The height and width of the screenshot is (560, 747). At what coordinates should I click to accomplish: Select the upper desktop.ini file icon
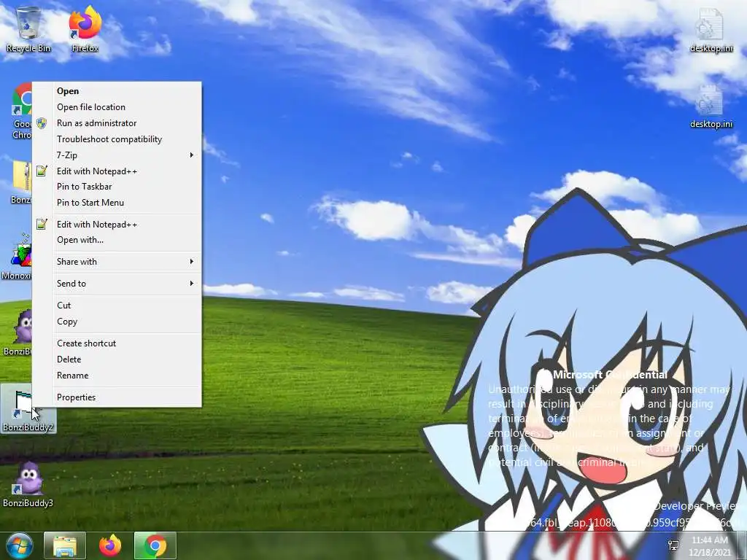pos(711,31)
